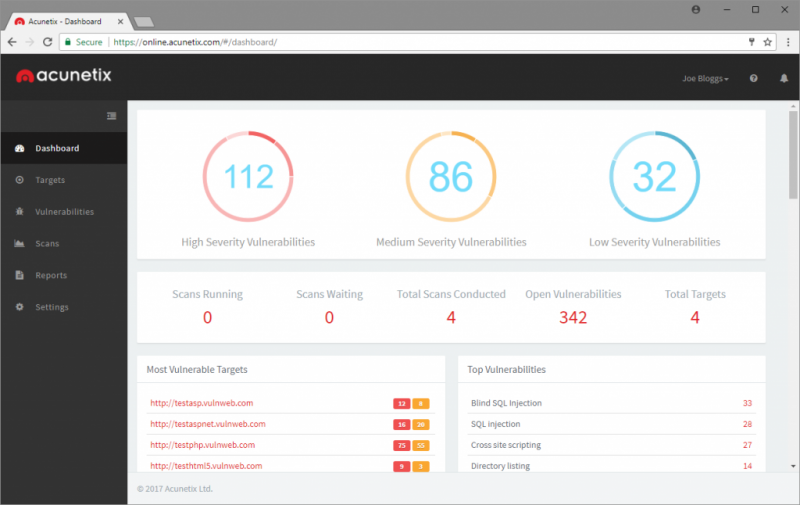Select Dashboard in the sidebar
Image resolution: width=800 pixels, height=505 pixels.
coord(64,148)
